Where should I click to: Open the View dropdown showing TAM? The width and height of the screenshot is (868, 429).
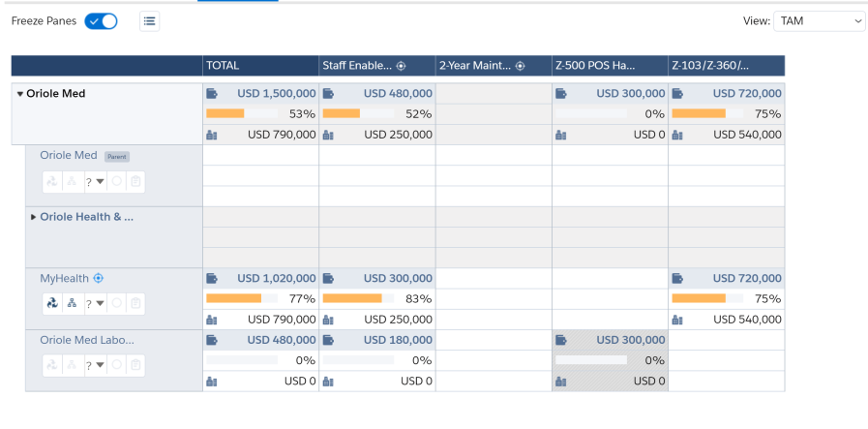click(819, 21)
